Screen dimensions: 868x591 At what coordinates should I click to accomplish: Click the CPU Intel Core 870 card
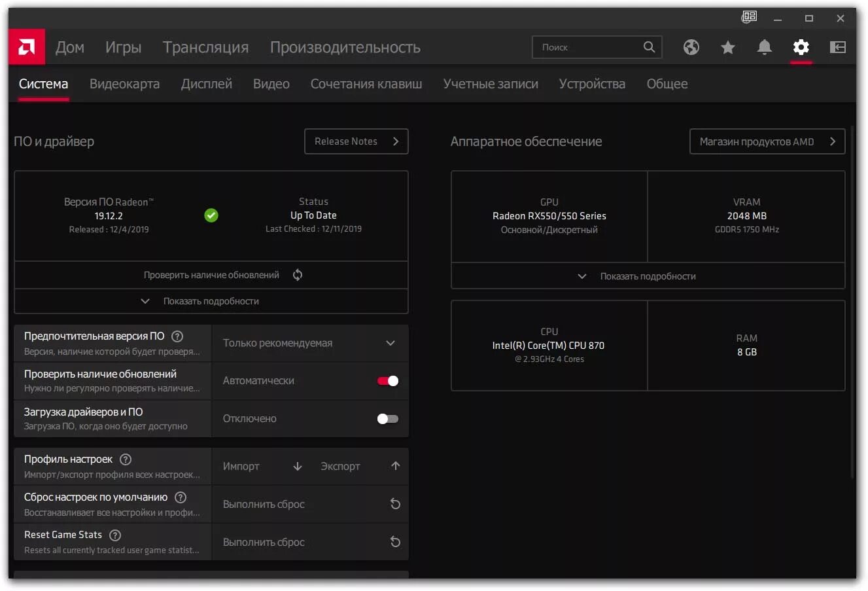pos(549,346)
